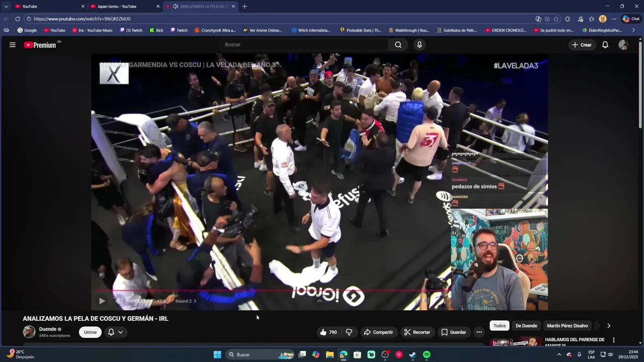Viewport: 644px width, 362px height.
Task: Open the Windows Start menu
Action: pyautogui.click(x=217, y=354)
